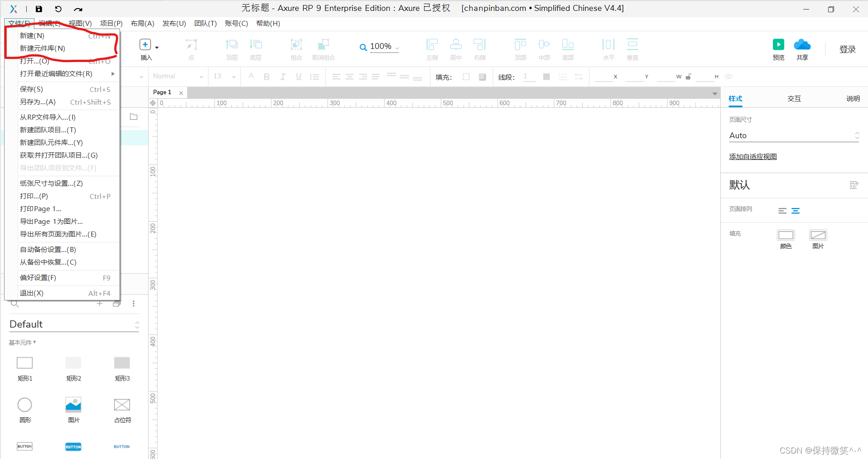The image size is (868, 459).
Task: Click the fill color swatch
Action: tap(466, 77)
